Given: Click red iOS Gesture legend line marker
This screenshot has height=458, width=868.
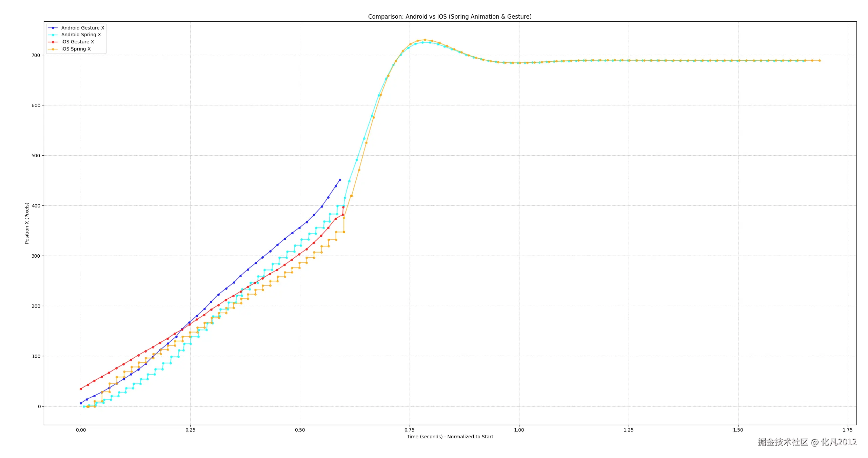Looking at the screenshot, I should pyautogui.click(x=53, y=42).
